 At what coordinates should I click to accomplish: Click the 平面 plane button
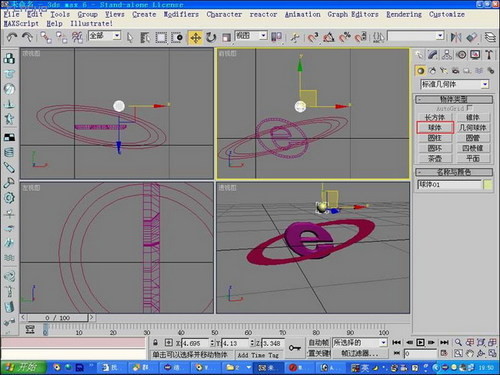[x=472, y=158]
